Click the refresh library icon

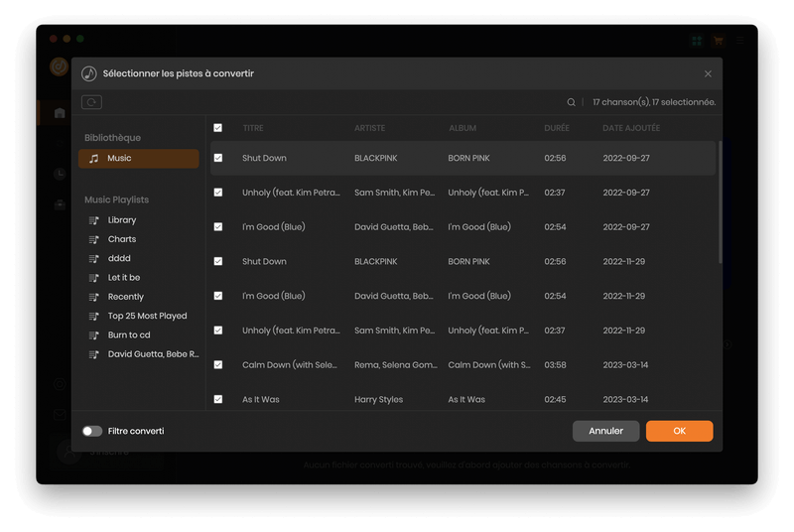91,102
